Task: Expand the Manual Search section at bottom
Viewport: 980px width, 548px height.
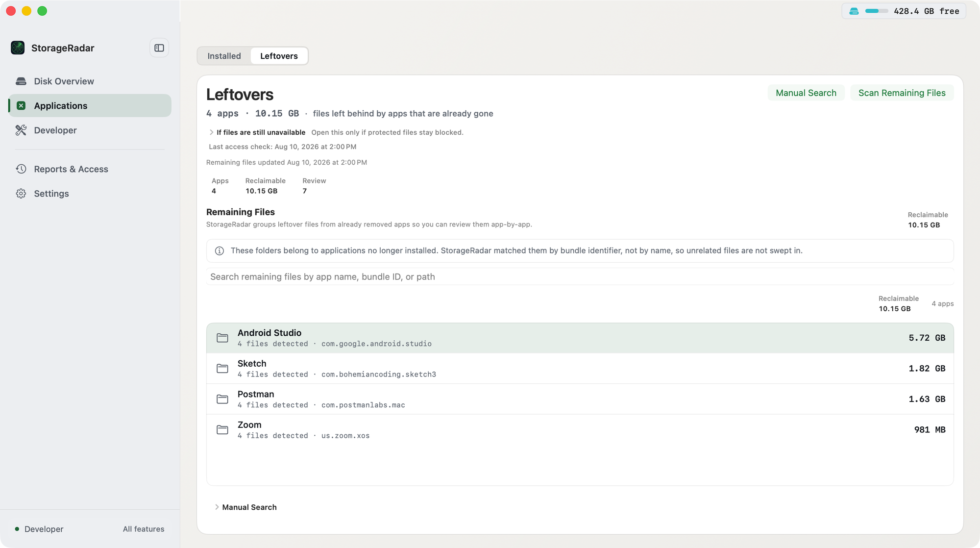Action: click(x=217, y=507)
